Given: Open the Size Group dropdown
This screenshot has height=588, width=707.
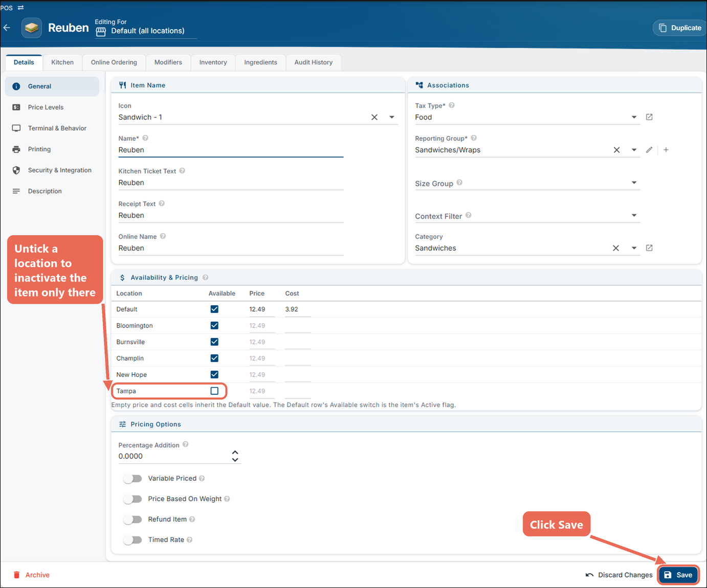Looking at the screenshot, I should (x=634, y=183).
